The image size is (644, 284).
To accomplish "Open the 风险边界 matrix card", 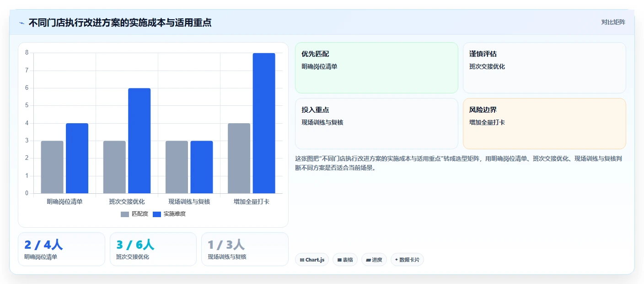I will (544, 124).
